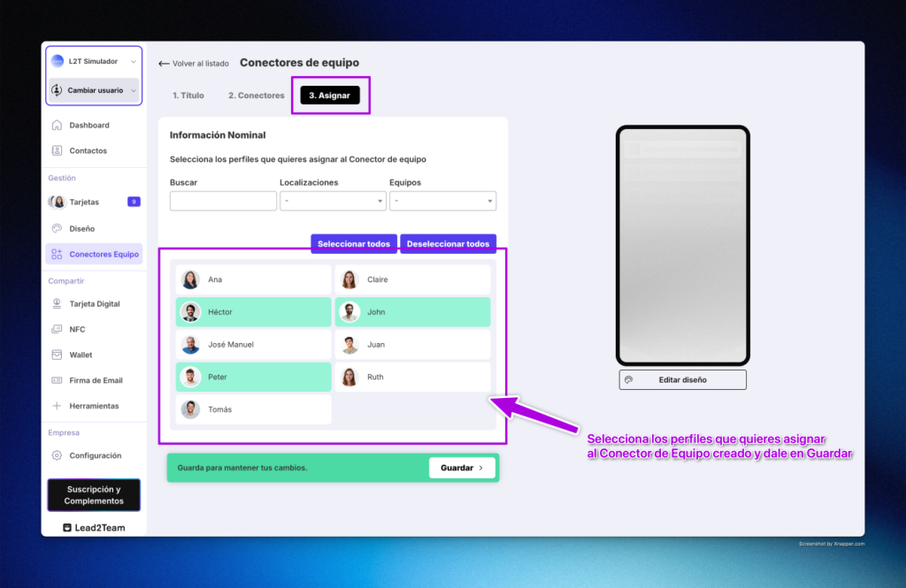
Task: Expand the L2T Simulador account selector
Action: 93,61
